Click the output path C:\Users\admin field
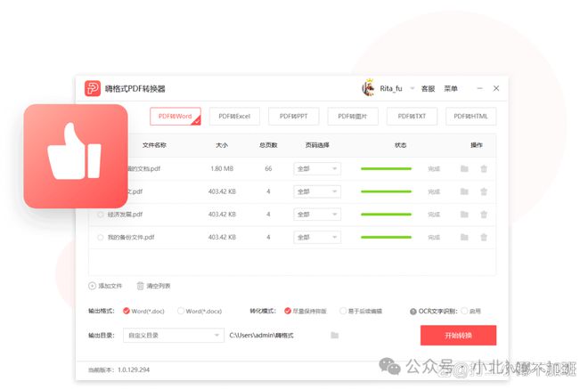Image resolution: width=588 pixels, height=390 pixels. pyautogui.click(x=261, y=336)
